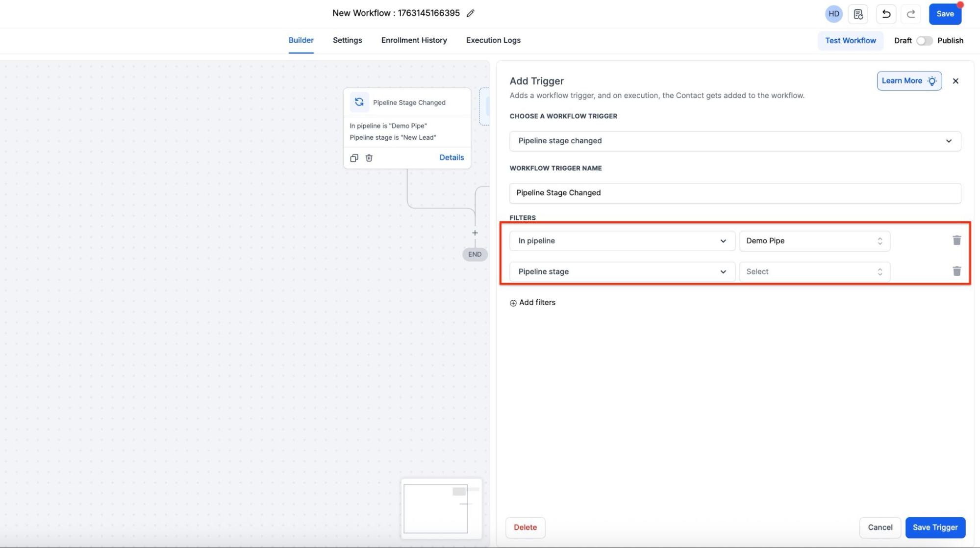This screenshot has width=980, height=548.
Task: Click the Save Trigger button
Action: tap(935, 527)
